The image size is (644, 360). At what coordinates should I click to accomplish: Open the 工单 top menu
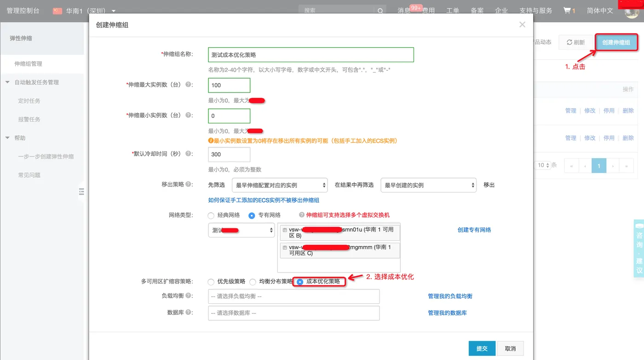coord(453,11)
